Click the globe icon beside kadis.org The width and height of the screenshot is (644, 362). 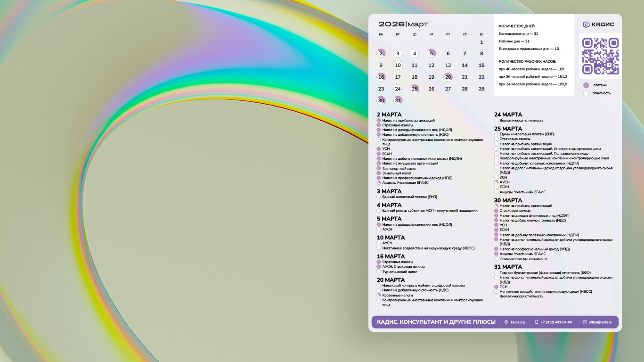[x=506, y=322]
